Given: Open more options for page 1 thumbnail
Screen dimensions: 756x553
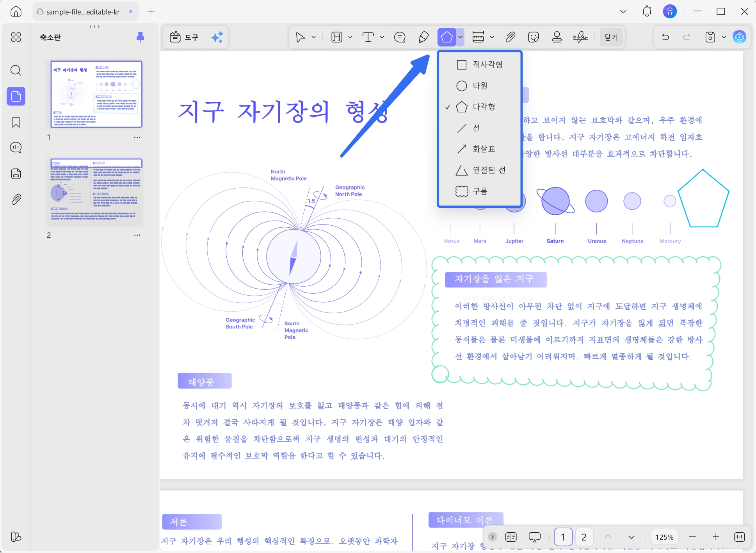Looking at the screenshot, I should point(137,137).
